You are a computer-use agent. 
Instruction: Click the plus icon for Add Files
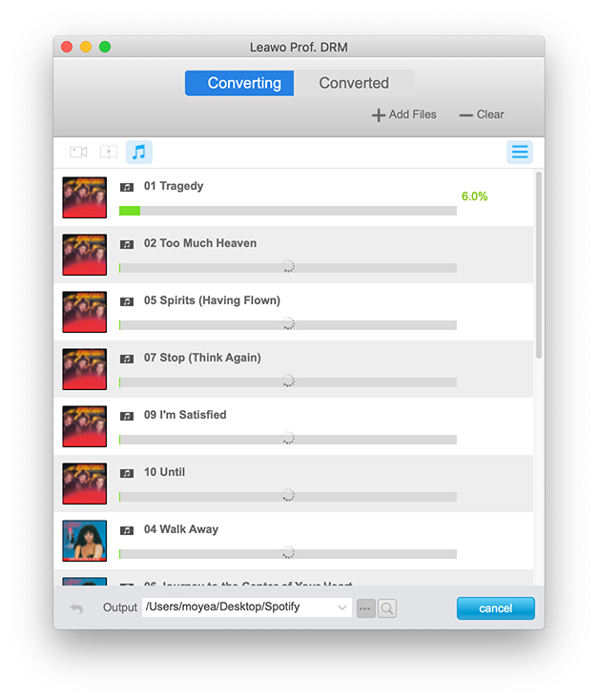pyautogui.click(x=378, y=115)
